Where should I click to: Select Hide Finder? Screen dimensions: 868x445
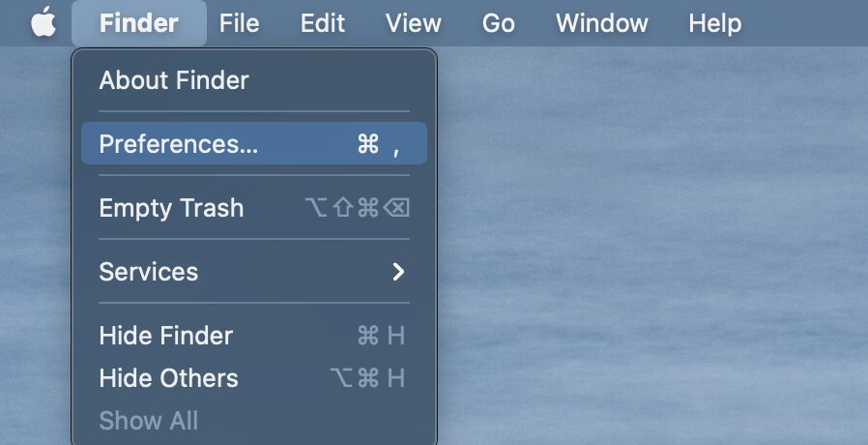(254, 336)
